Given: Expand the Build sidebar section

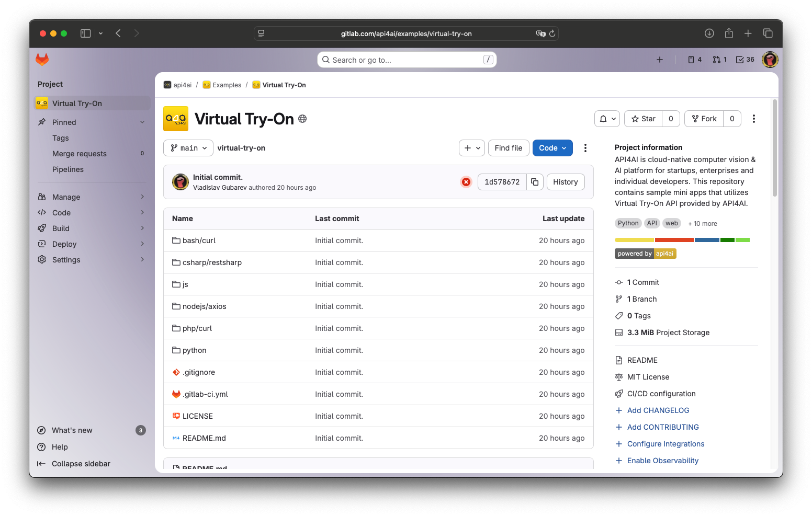Looking at the screenshot, I should pyautogui.click(x=92, y=228).
